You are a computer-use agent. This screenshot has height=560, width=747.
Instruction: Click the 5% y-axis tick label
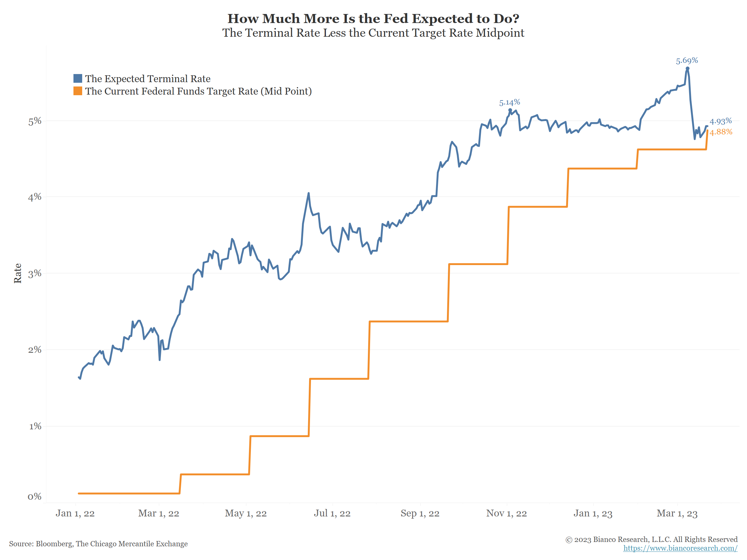[35, 121]
